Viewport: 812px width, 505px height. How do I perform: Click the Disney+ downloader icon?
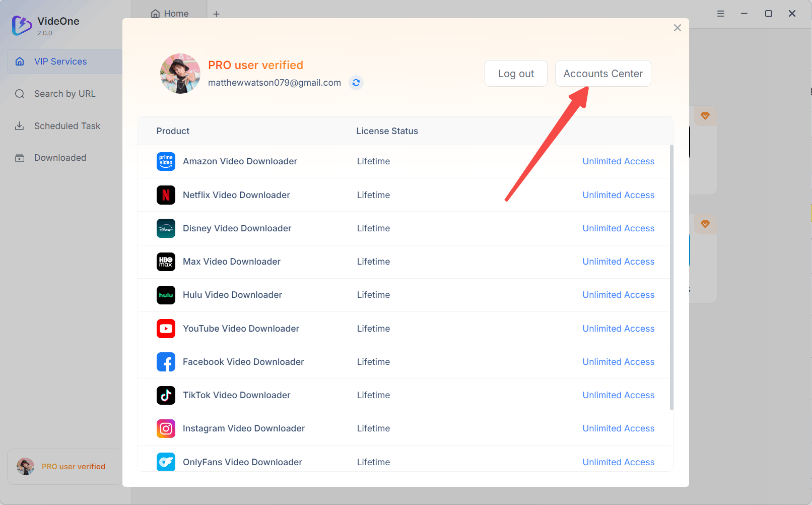166,228
